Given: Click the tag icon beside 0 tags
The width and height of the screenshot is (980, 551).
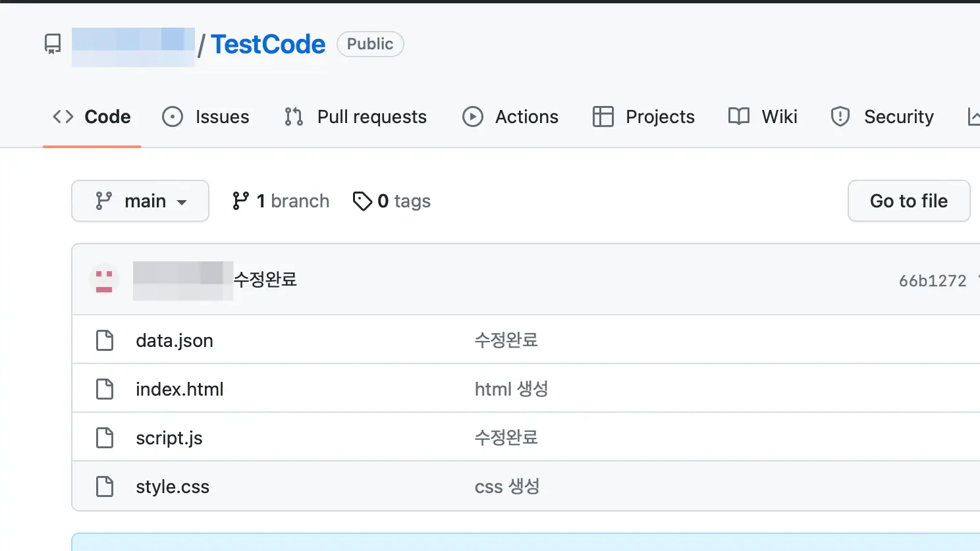Looking at the screenshot, I should 363,201.
